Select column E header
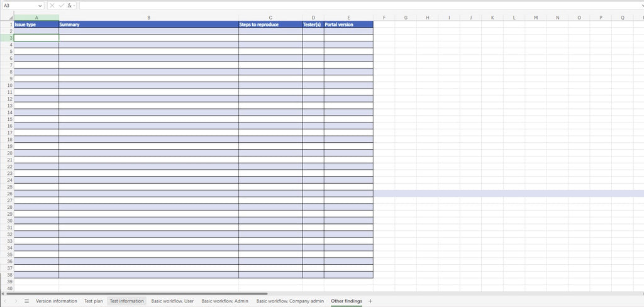 [348, 18]
